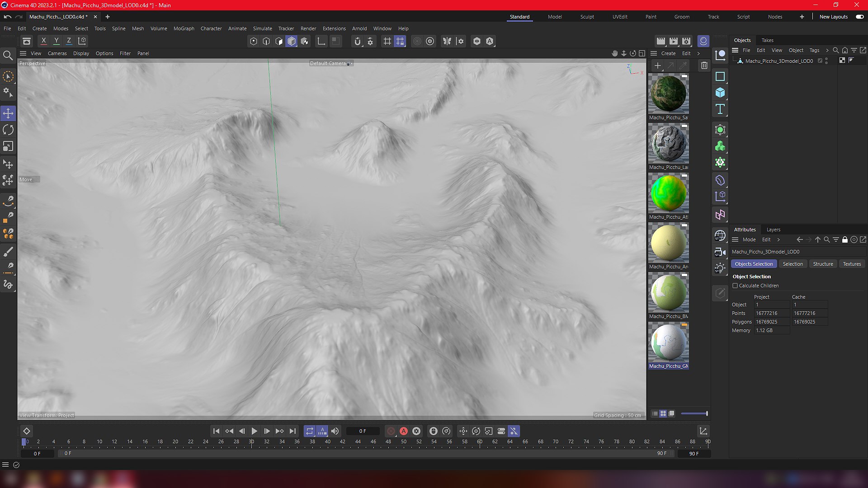868x488 pixels.
Task: Open the Textures tab button
Action: click(852, 264)
